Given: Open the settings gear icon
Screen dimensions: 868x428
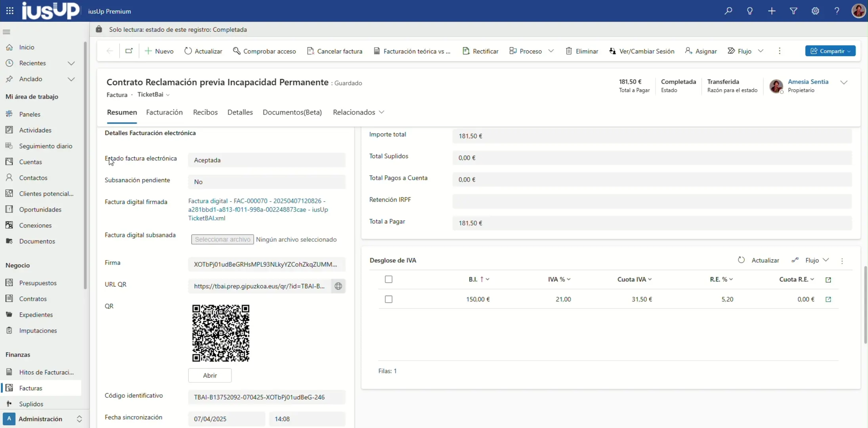Looking at the screenshot, I should (815, 11).
